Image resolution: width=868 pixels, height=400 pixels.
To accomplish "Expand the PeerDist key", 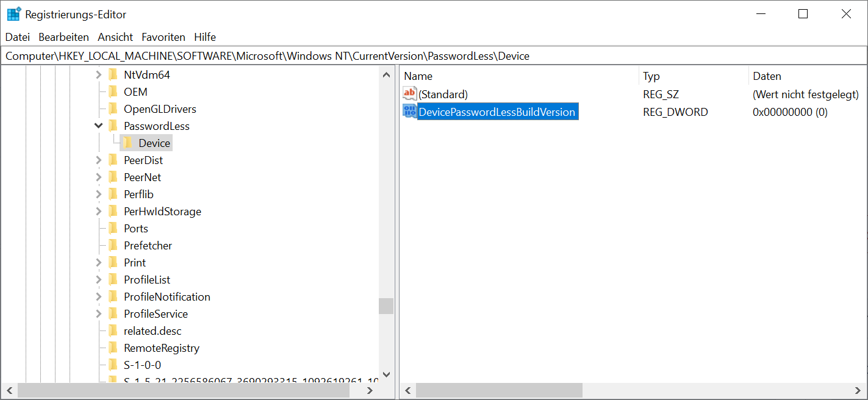I will (98, 160).
